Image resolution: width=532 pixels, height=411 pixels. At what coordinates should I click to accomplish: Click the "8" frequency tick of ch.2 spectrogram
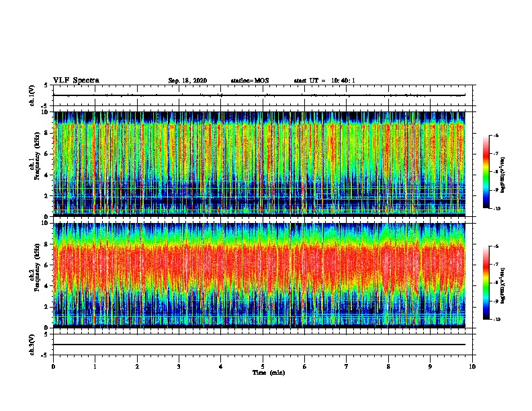pos(46,244)
